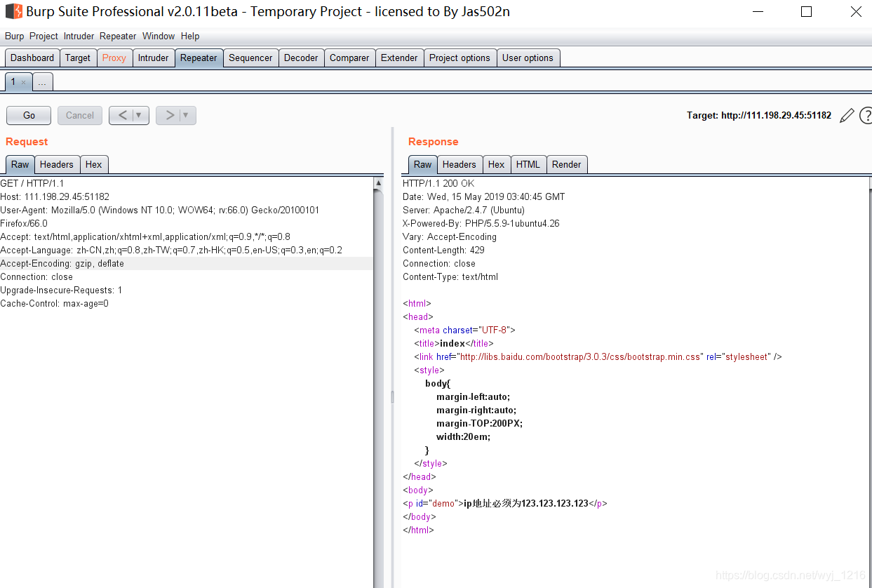Go forward to next request arrow
Screen dimensions: 872x588
pyautogui.click(x=169, y=115)
